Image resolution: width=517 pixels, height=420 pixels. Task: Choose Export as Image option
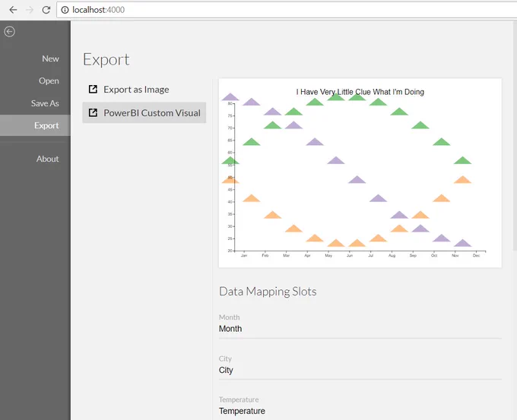point(144,90)
